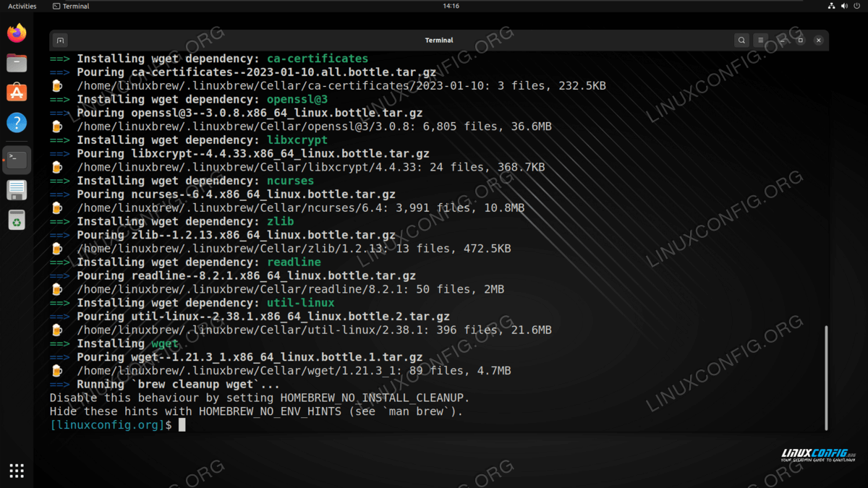
Task: Click the green 'openssl@3' dependency name
Action: pos(297,99)
